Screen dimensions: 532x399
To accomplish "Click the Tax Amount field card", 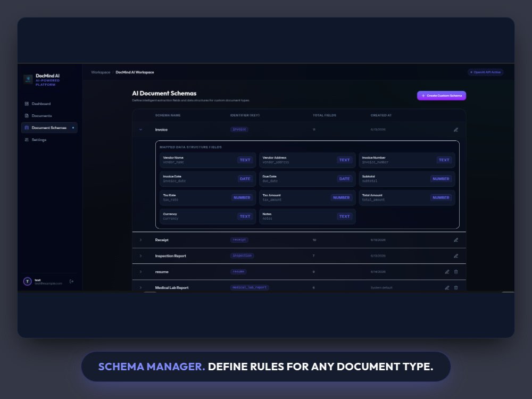I will coord(307,198).
